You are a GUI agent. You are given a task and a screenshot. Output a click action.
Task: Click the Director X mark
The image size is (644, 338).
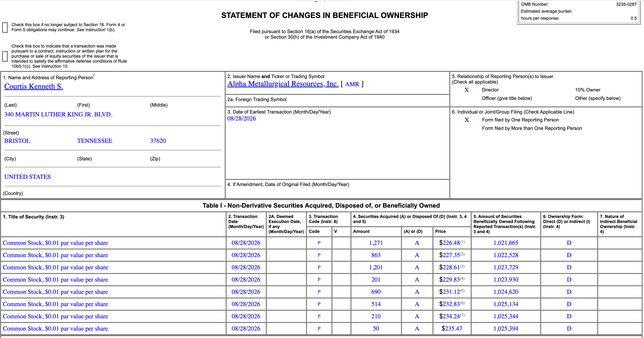(467, 90)
